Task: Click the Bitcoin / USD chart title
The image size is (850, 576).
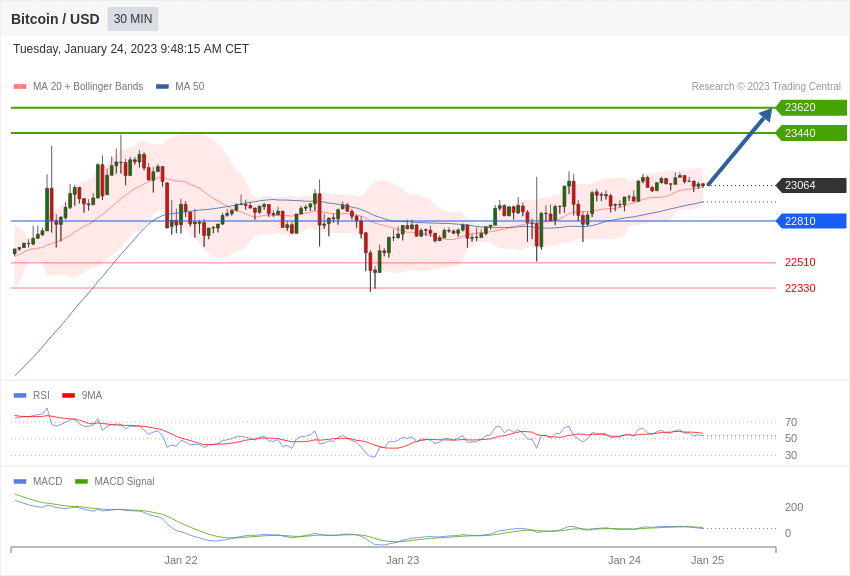Action: [55, 19]
